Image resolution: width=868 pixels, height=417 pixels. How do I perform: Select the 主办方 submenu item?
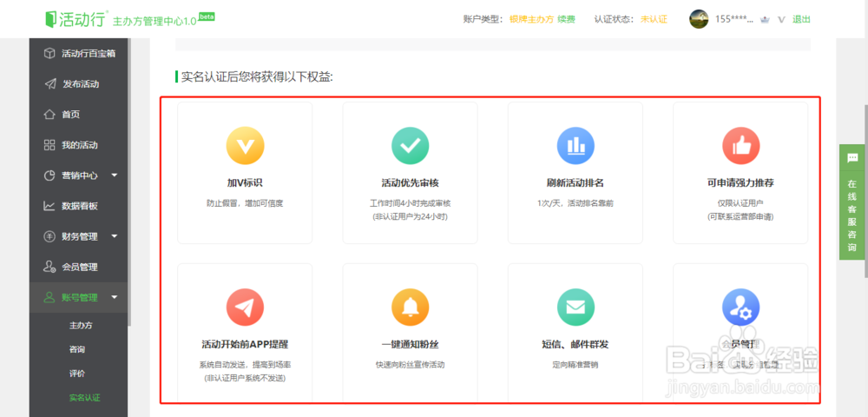[x=80, y=326]
